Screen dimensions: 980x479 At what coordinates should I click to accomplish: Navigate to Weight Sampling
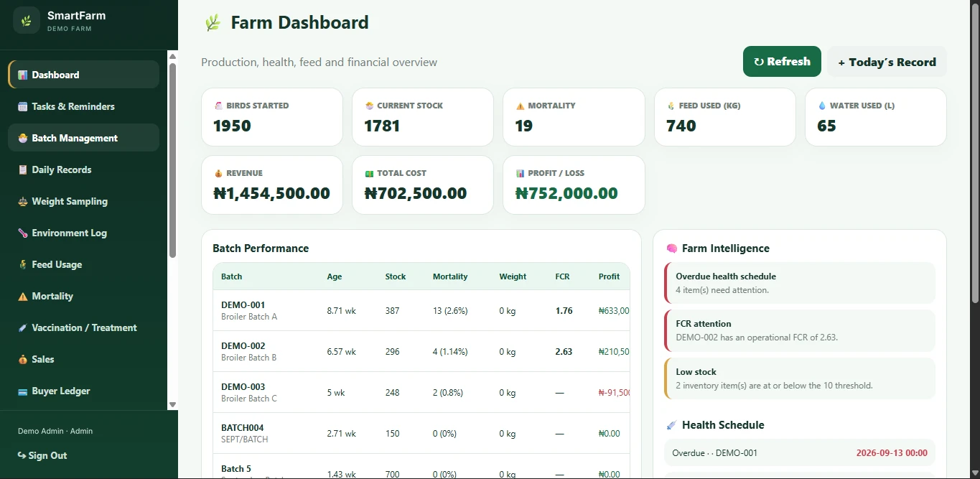(x=83, y=201)
